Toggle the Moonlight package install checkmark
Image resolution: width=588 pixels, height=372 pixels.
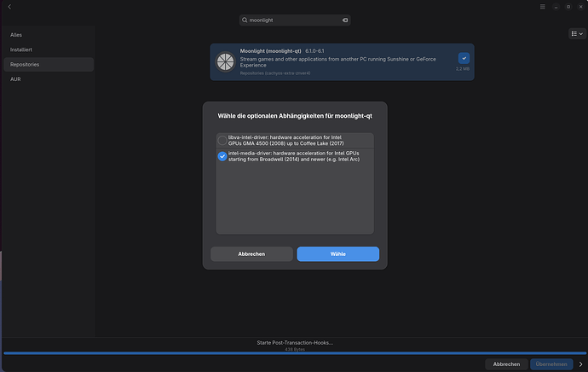[x=464, y=58]
